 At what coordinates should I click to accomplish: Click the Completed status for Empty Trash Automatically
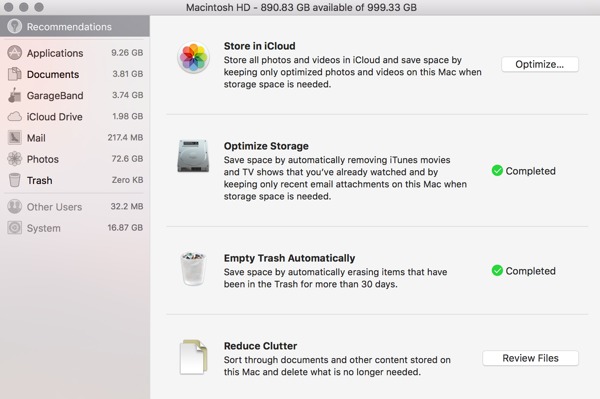point(523,271)
